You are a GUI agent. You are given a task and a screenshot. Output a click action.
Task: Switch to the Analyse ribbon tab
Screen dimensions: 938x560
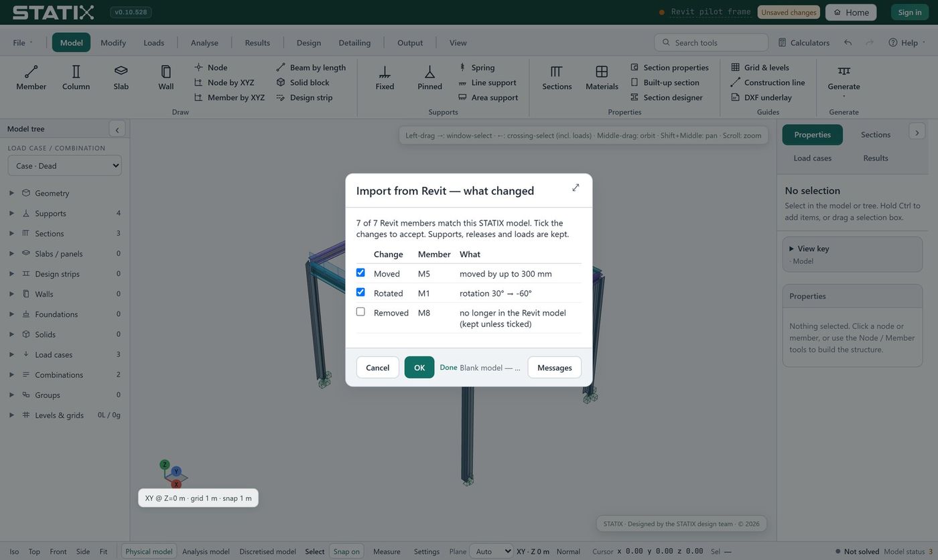click(x=204, y=42)
